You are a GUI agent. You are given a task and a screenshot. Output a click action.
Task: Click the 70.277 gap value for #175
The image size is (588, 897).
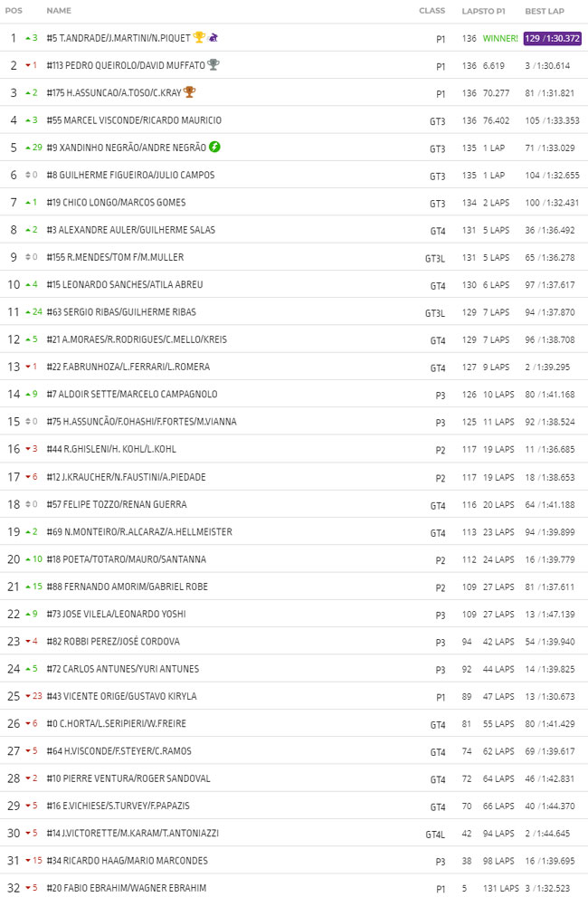[x=496, y=93]
